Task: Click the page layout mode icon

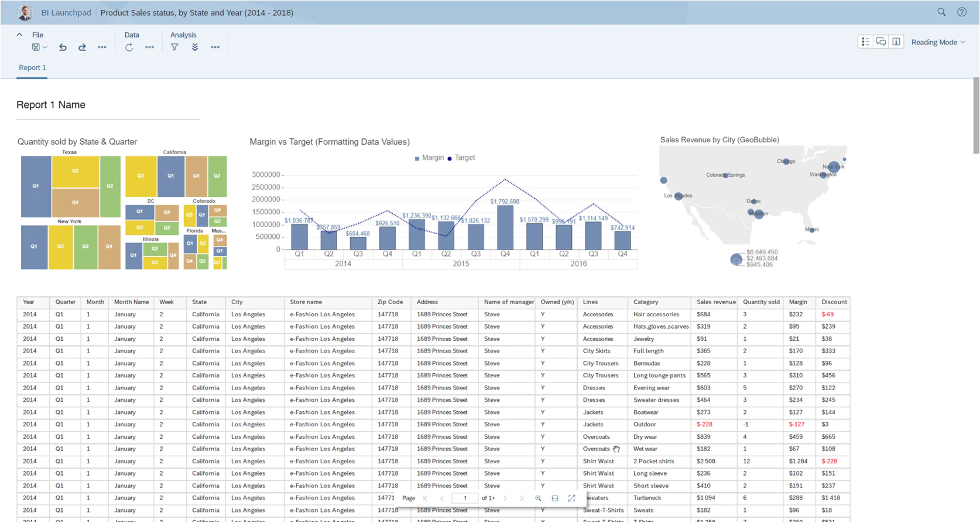Action: click(x=555, y=498)
